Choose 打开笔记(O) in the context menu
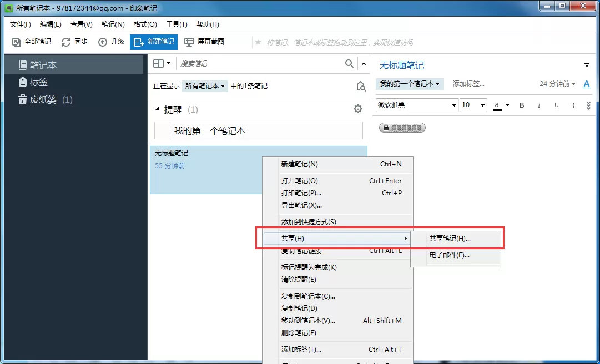 [337, 181]
